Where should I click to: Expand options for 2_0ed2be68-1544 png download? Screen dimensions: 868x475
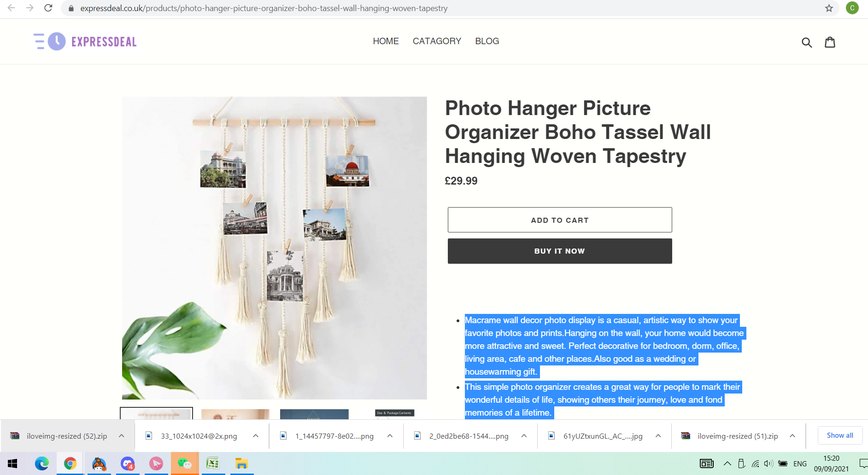(524, 436)
